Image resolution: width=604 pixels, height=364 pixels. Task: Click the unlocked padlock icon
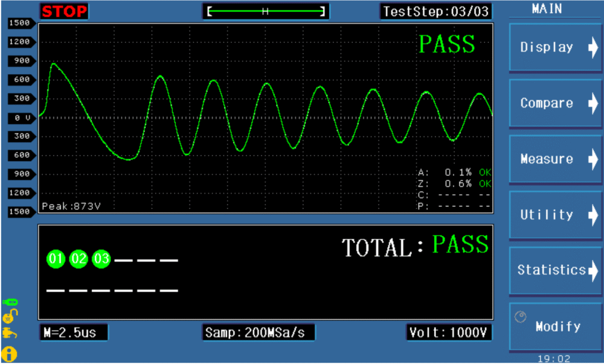click(10, 316)
